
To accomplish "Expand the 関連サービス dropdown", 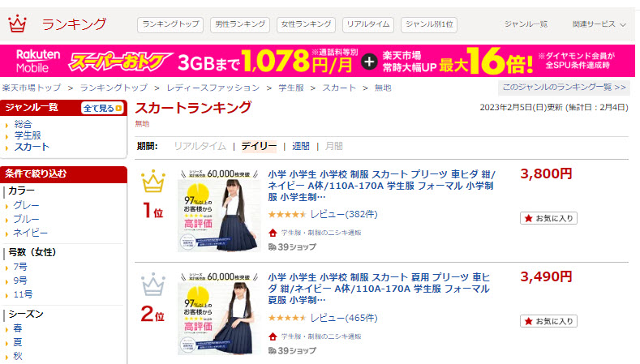I will [x=599, y=24].
